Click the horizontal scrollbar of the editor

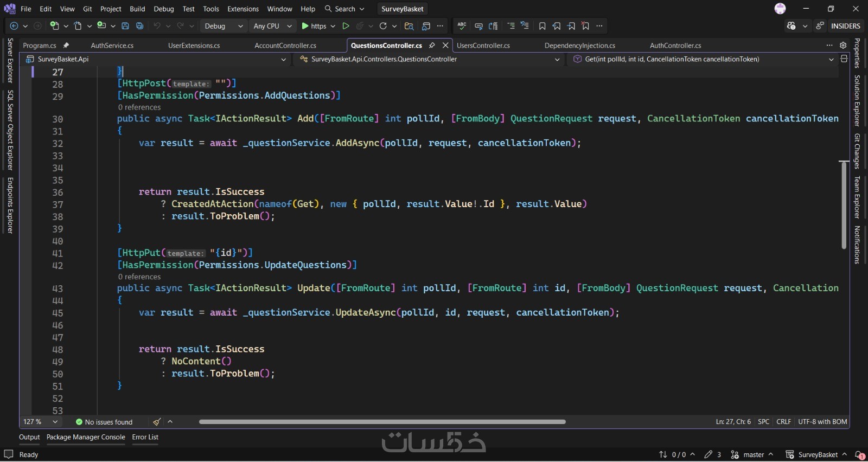(x=382, y=422)
